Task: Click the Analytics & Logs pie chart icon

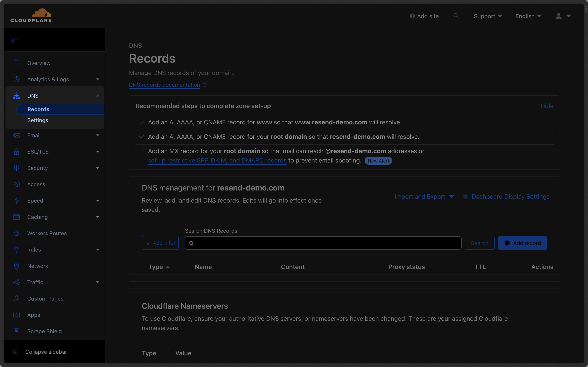Action: [17, 79]
